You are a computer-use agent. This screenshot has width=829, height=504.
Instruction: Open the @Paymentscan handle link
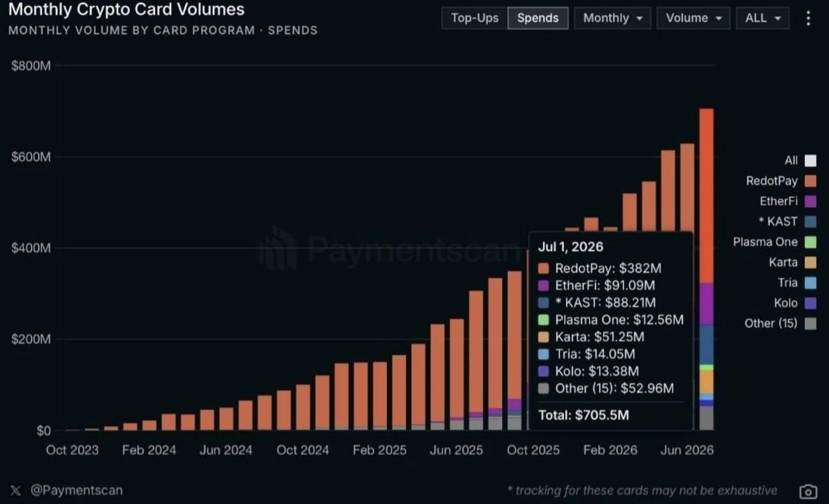click(x=76, y=490)
